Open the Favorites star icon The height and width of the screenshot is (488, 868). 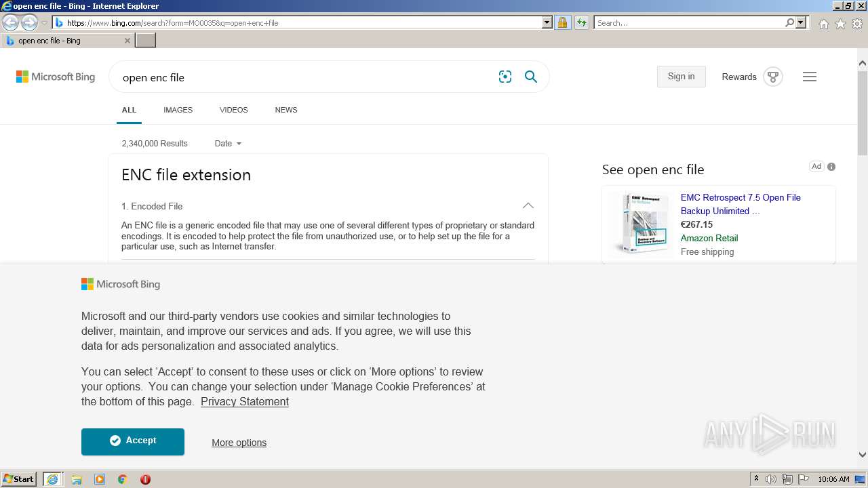(x=840, y=24)
